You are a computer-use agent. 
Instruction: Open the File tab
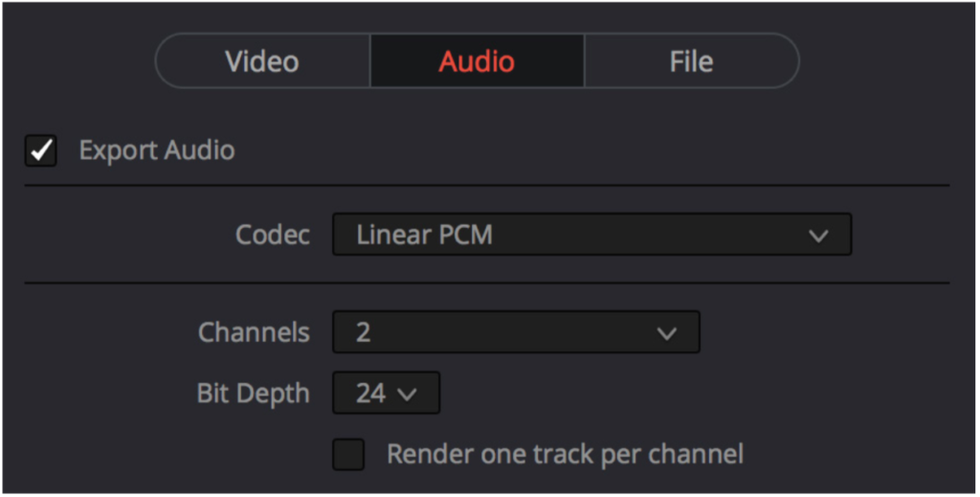[692, 60]
